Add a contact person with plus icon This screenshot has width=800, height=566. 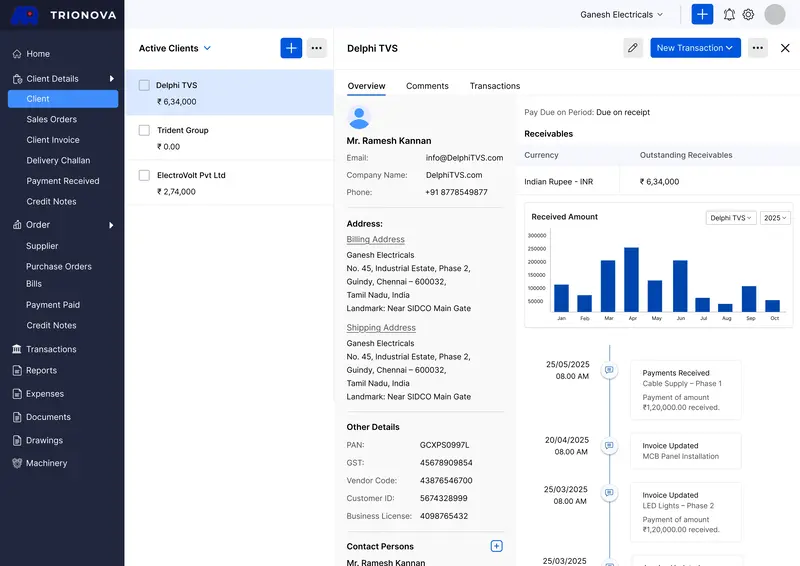(x=496, y=546)
